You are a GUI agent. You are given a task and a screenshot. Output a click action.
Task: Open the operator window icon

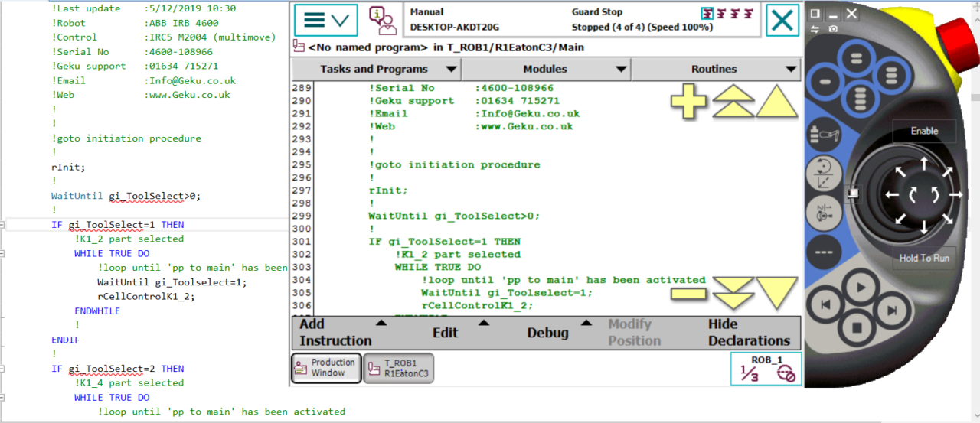tap(382, 20)
